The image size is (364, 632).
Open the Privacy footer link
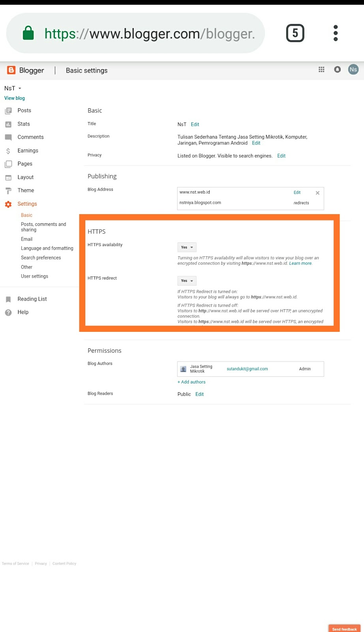coord(41,564)
